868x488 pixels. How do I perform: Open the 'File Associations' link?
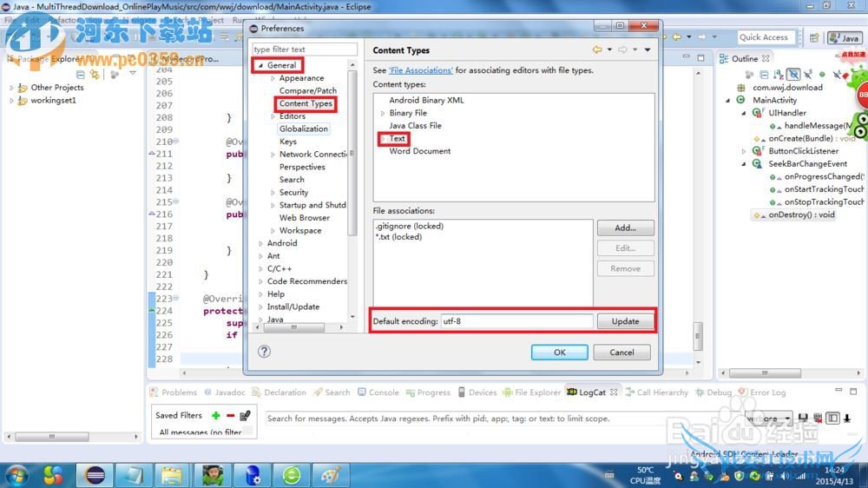point(421,70)
